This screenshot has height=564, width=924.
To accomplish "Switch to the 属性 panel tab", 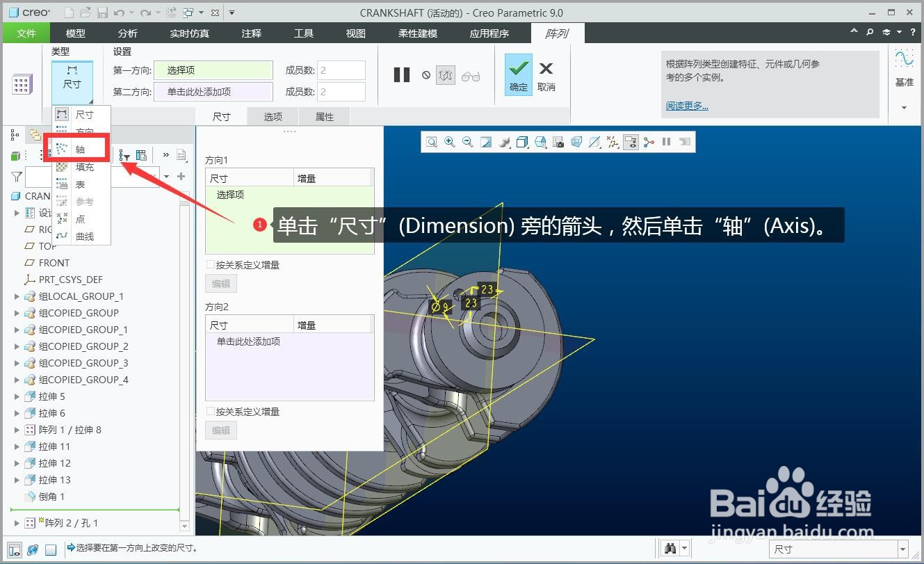I will [325, 117].
